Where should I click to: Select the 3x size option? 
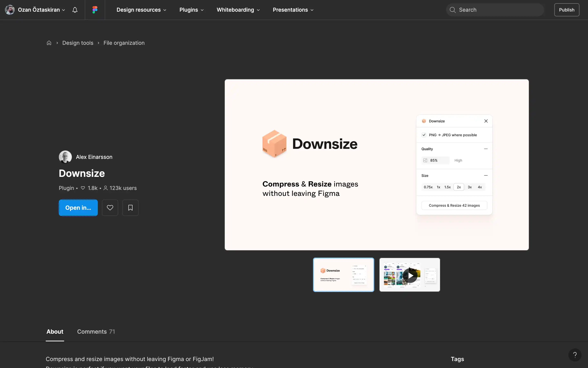coord(469,187)
